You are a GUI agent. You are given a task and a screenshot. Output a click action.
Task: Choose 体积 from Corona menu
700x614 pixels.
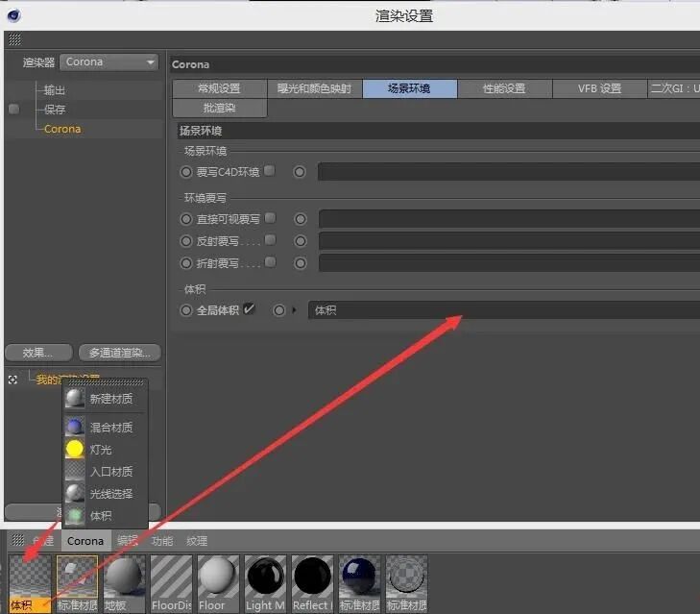tap(106, 516)
